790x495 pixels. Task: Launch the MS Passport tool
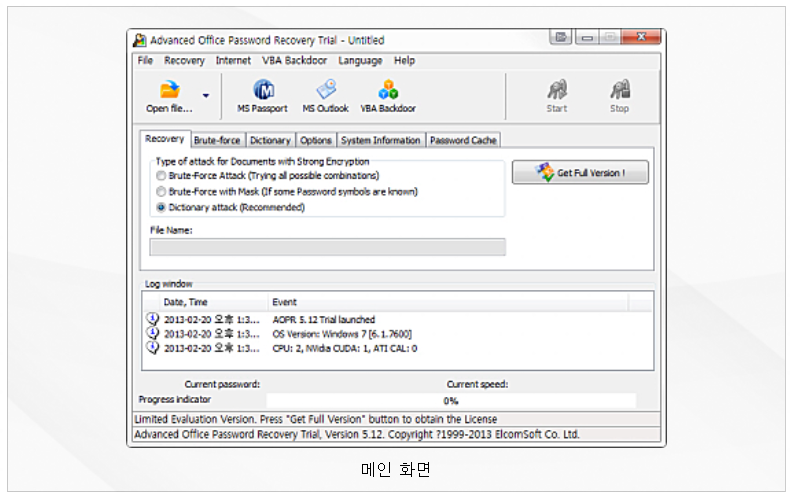pyautogui.click(x=262, y=96)
